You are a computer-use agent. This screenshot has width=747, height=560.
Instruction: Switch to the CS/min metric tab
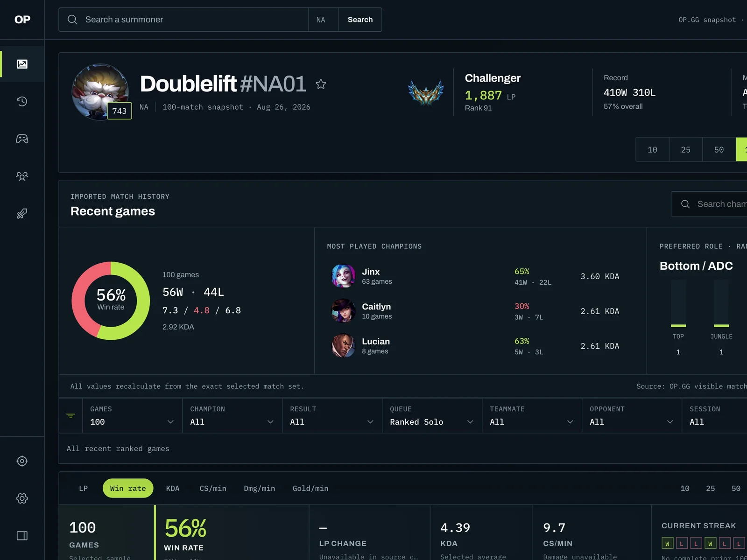pos(213,489)
